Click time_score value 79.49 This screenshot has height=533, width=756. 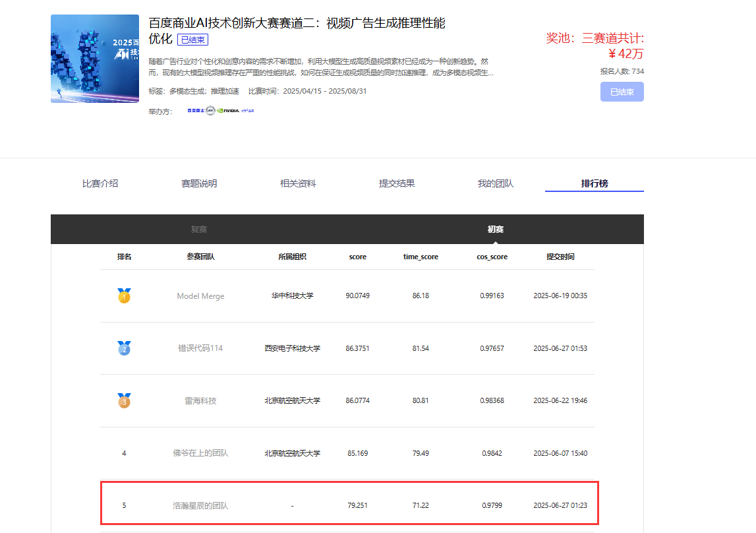tap(421, 453)
